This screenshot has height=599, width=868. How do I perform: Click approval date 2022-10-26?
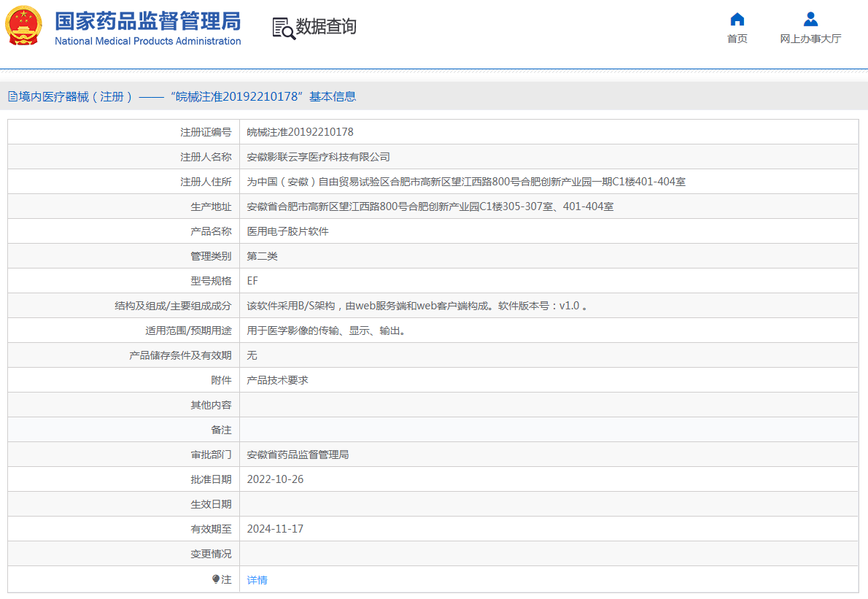275,479
